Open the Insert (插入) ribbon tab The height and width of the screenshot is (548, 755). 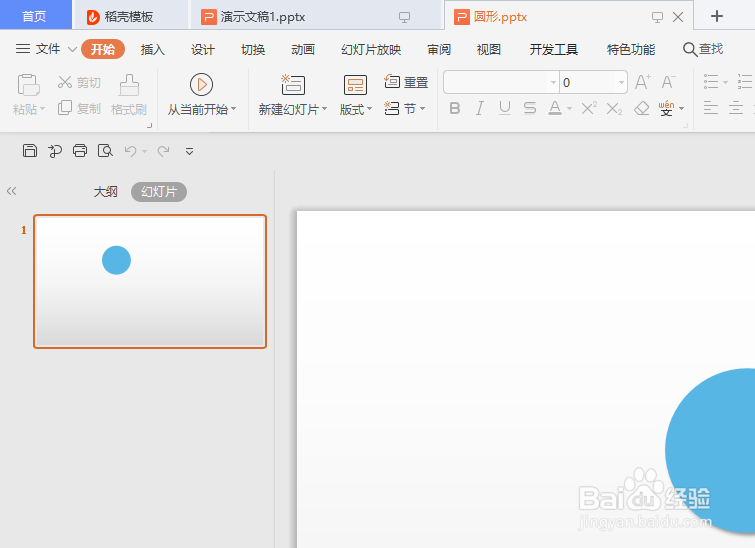click(153, 49)
